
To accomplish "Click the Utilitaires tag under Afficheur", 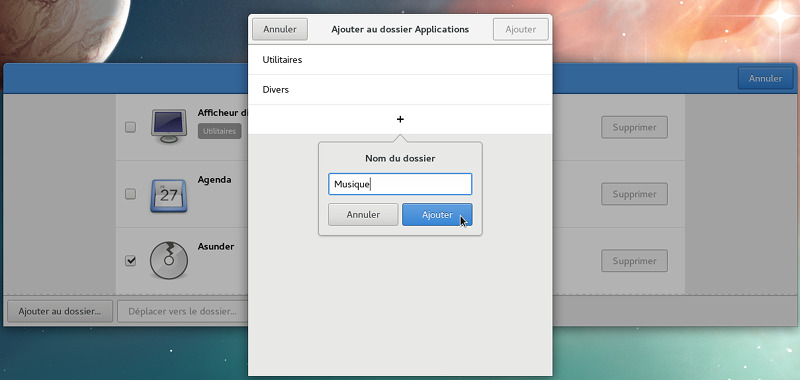I will [219, 131].
